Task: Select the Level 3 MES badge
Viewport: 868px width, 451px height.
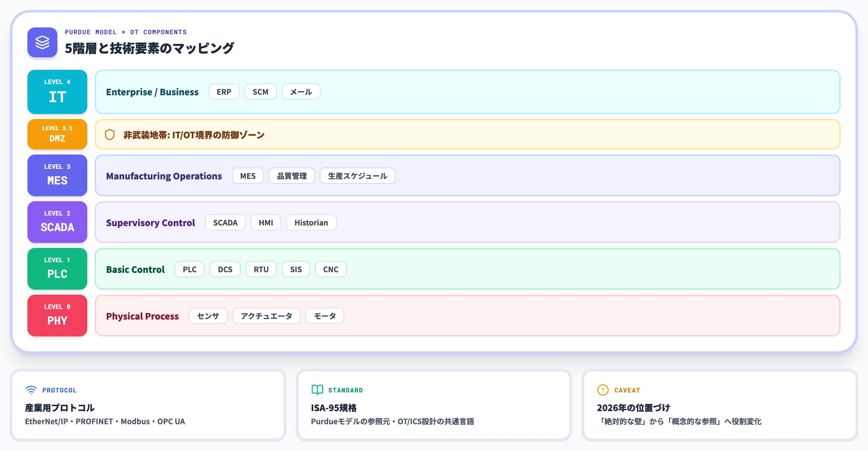Action: [x=57, y=175]
